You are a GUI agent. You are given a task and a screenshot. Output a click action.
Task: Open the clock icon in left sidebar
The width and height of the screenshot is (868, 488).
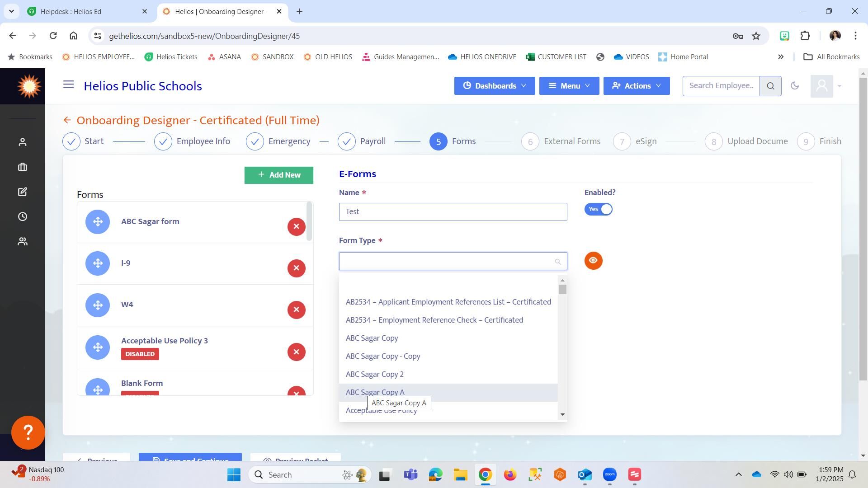coord(23,216)
